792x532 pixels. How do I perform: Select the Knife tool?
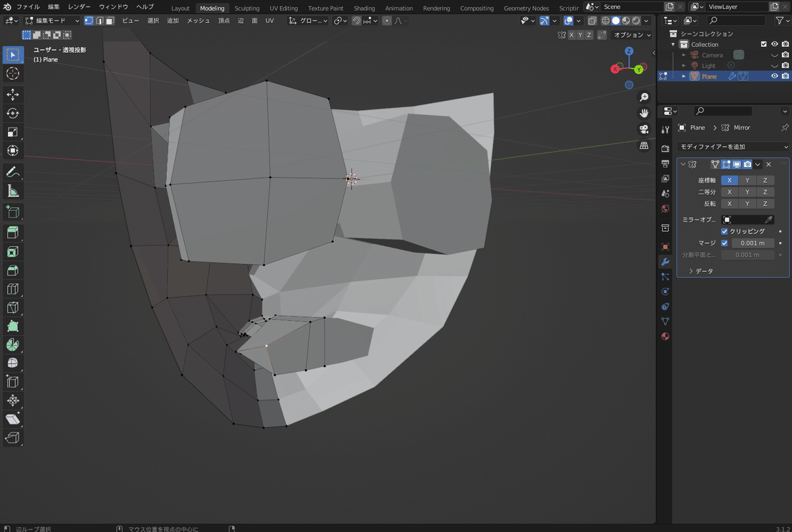pos(13,307)
